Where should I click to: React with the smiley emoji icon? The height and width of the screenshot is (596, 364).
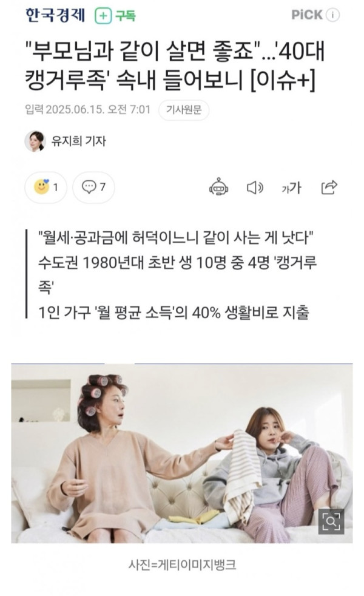(41, 187)
